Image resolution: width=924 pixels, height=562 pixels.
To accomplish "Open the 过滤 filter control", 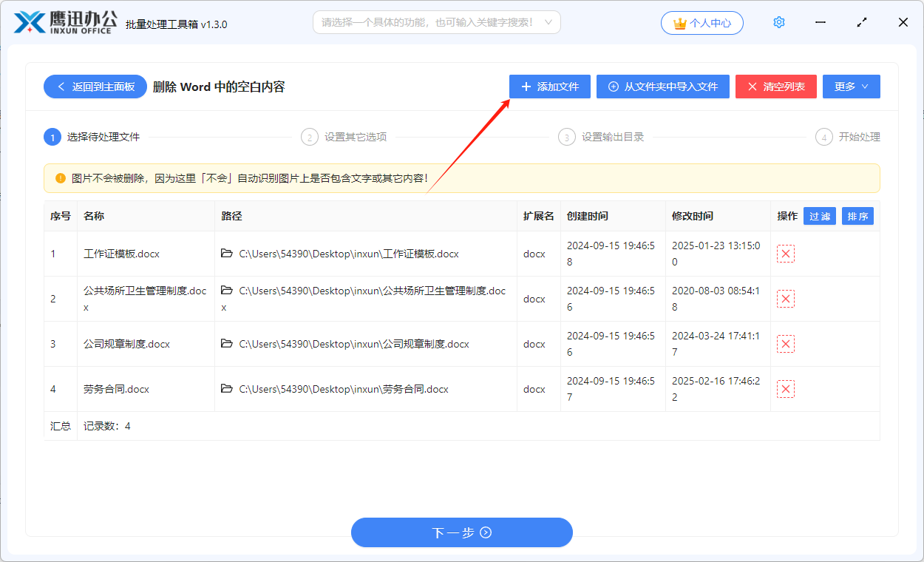I will point(819,215).
